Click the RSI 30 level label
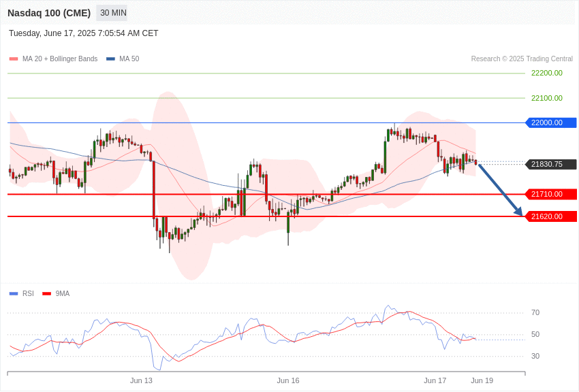Screen dimensions: 579x392 tap(535, 356)
